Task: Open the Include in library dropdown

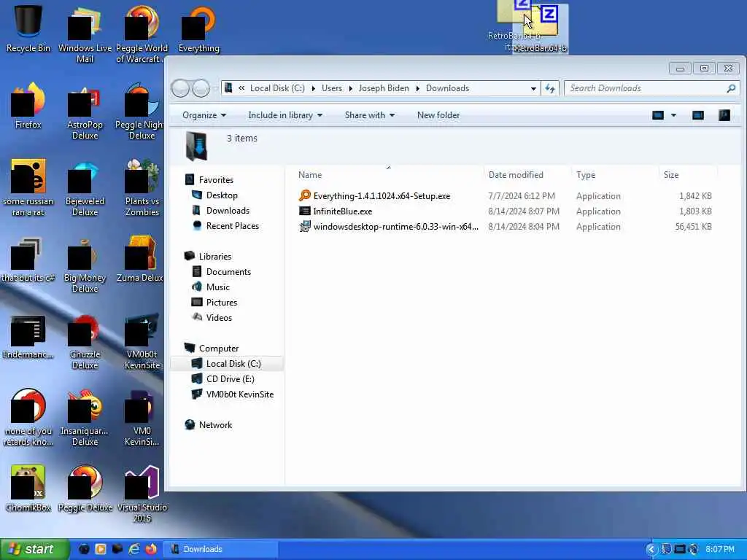Action: click(285, 115)
